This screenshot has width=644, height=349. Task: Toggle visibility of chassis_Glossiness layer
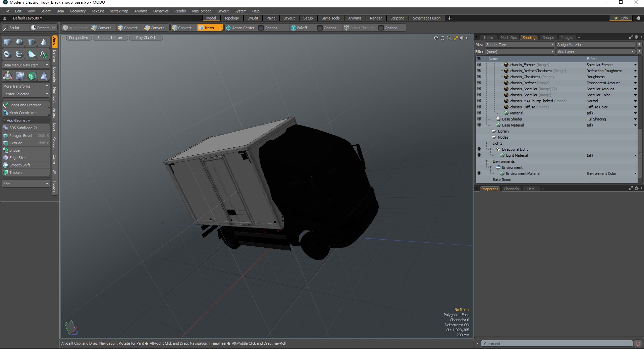(x=479, y=77)
